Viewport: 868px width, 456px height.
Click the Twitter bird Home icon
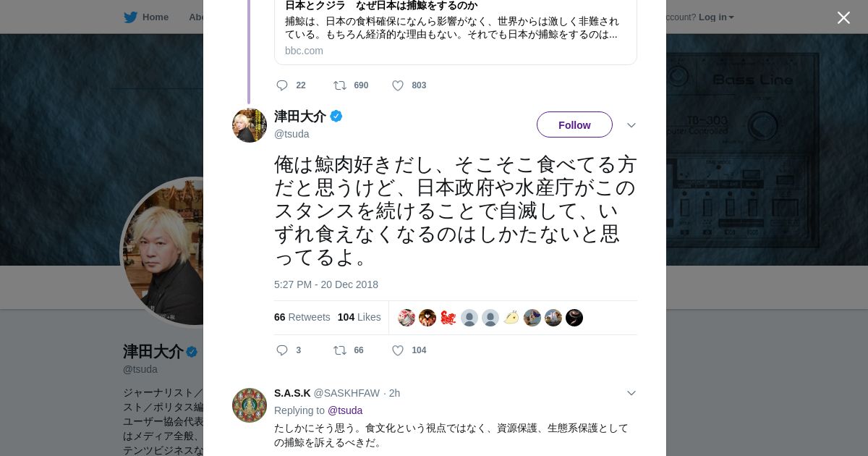pyautogui.click(x=130, y=17)
